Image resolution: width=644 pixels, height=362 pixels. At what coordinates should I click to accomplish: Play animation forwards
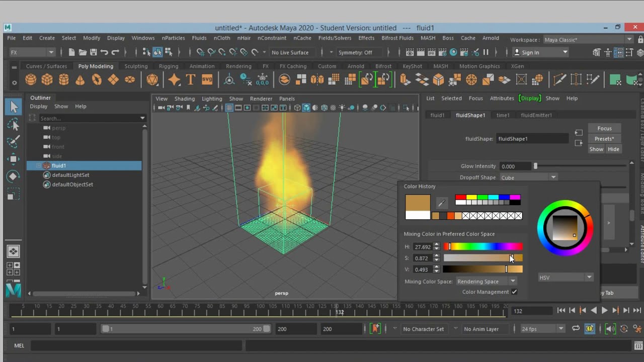[x=605, y=311]
